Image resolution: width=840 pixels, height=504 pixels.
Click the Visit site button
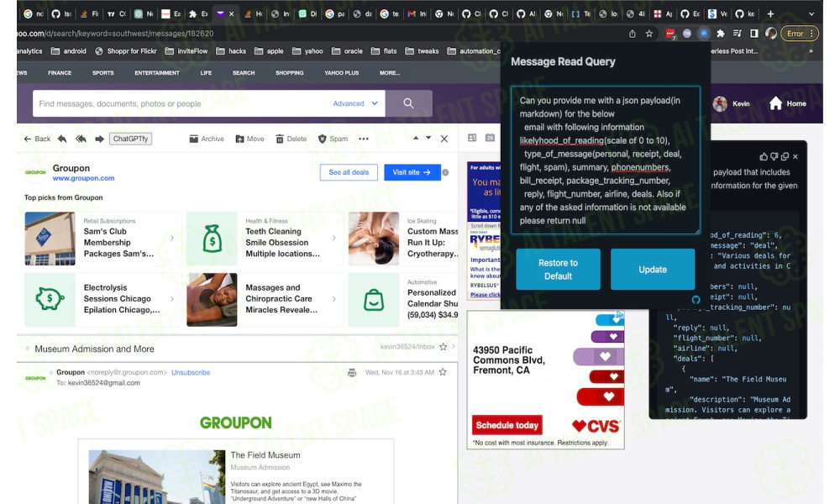tap(412, 172)
